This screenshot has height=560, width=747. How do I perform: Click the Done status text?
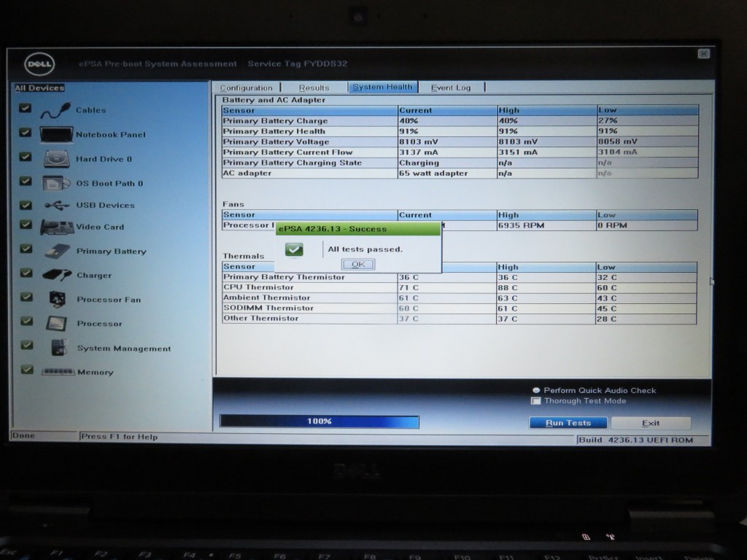(x=23, y=435)
